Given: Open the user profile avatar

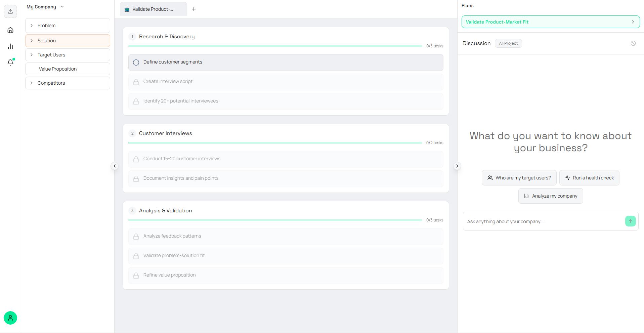Looking at the screenshot, I should 10,318.
